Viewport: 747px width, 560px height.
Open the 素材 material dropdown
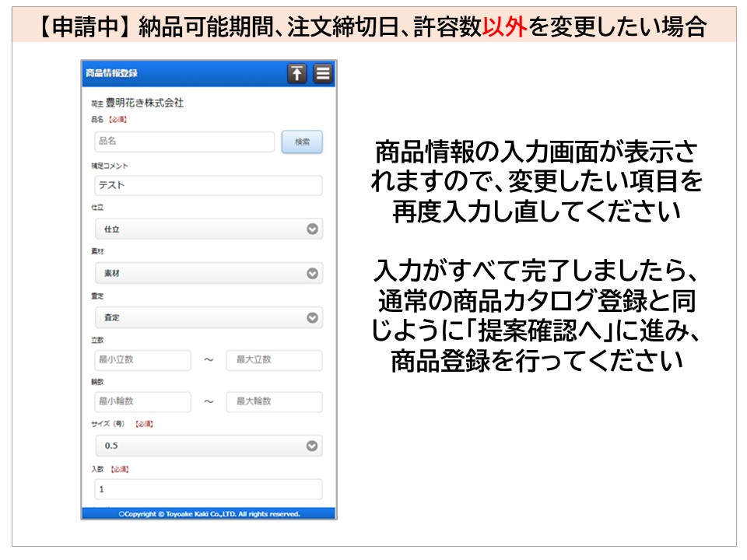(x=207, y=274)
